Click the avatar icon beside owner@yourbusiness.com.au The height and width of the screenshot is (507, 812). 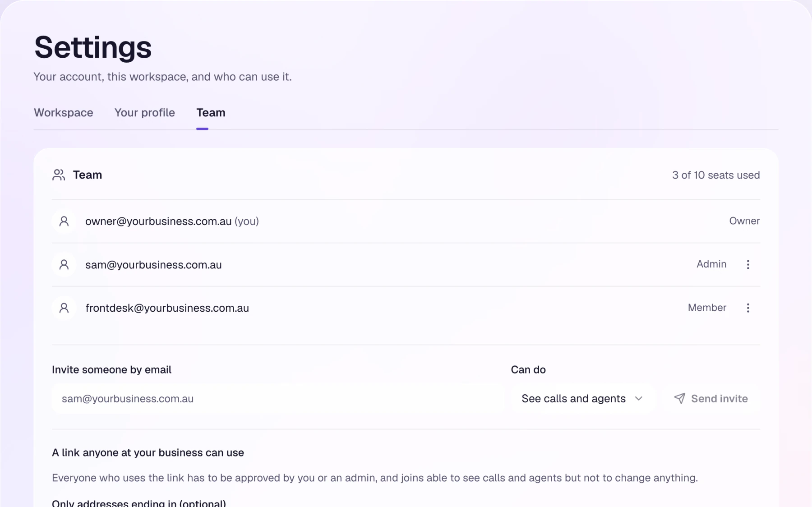[x=64, y=221]
